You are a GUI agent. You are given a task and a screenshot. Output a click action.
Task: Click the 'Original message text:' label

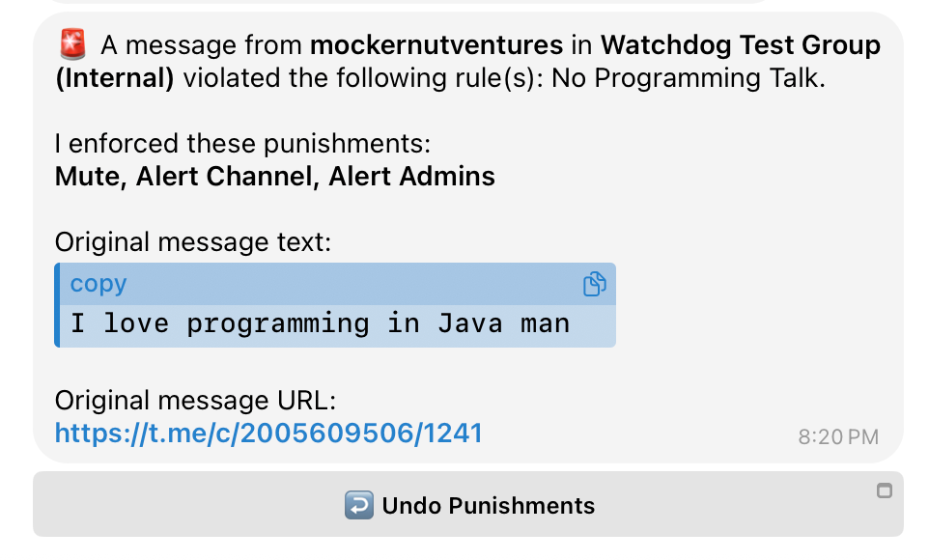click(x=193, y=242)
